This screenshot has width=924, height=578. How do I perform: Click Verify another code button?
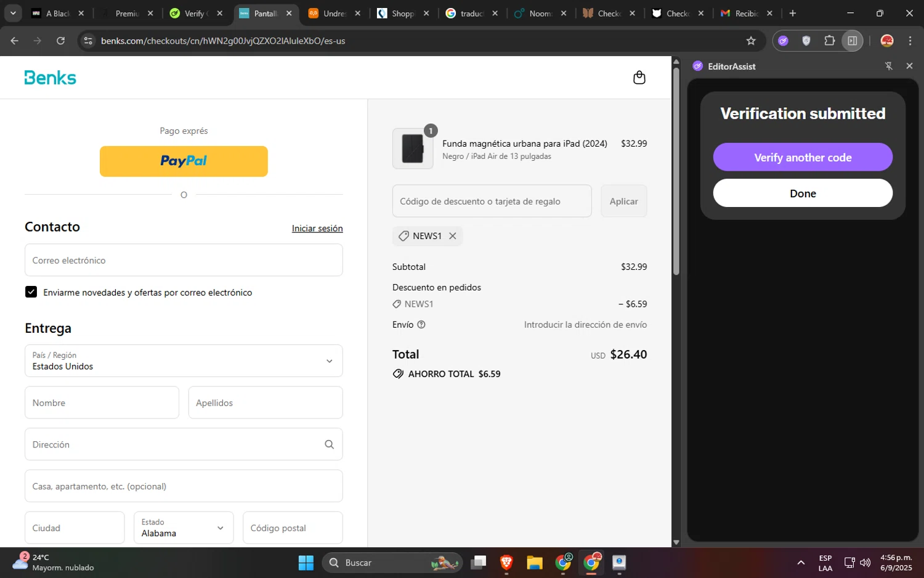click(x=803, y=157)
